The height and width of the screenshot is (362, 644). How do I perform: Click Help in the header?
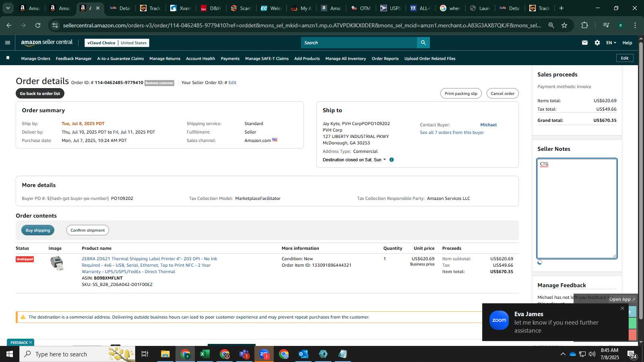pos(627,43)
